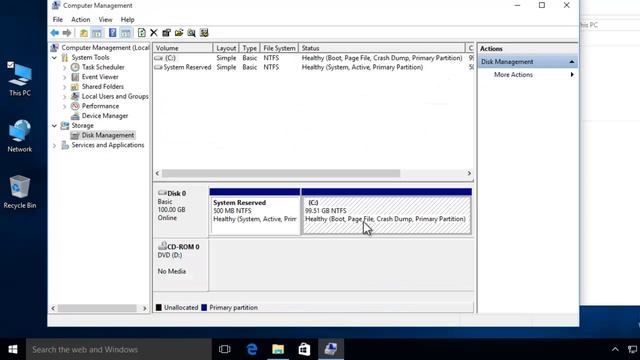The height and width of the screenshot is (360, 640).
Task: Expand the Task Scheduler node
Action: point(64,67)
